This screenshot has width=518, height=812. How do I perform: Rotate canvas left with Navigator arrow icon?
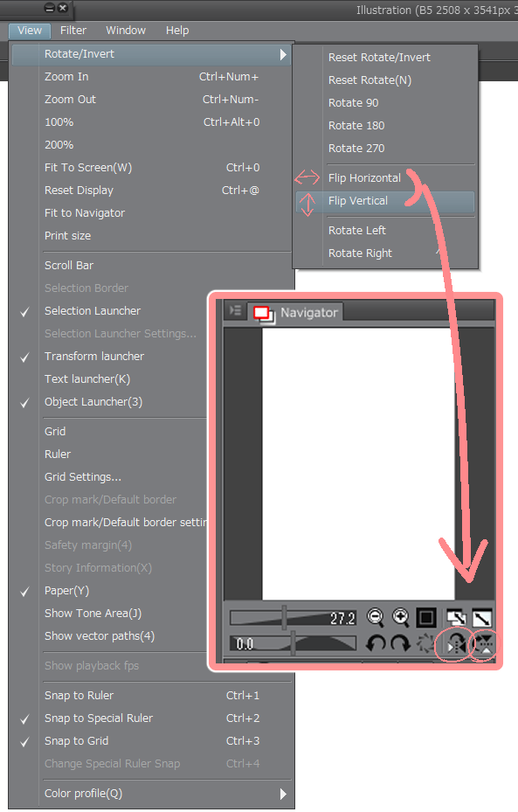click(x=375, y=643)
